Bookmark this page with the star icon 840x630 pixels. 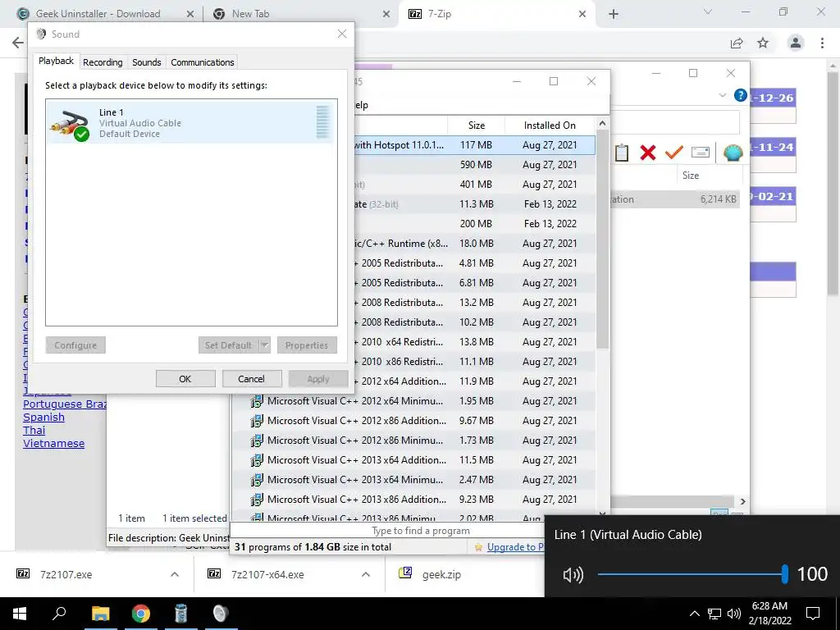[763, 43]
